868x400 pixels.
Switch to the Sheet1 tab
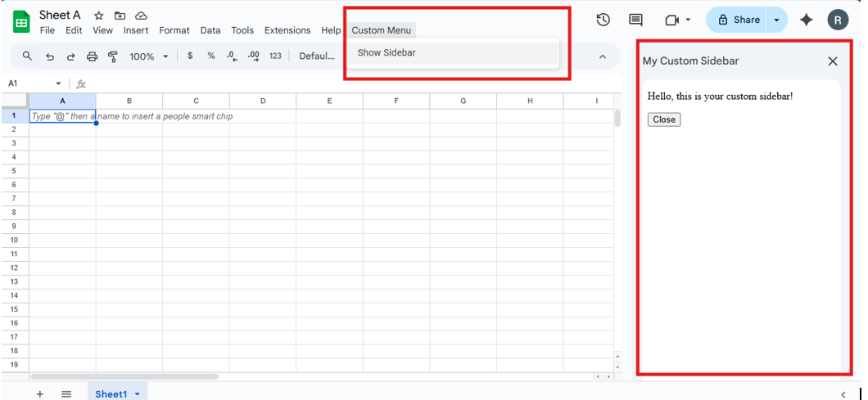pyautogui.click(x=111, y=393)
